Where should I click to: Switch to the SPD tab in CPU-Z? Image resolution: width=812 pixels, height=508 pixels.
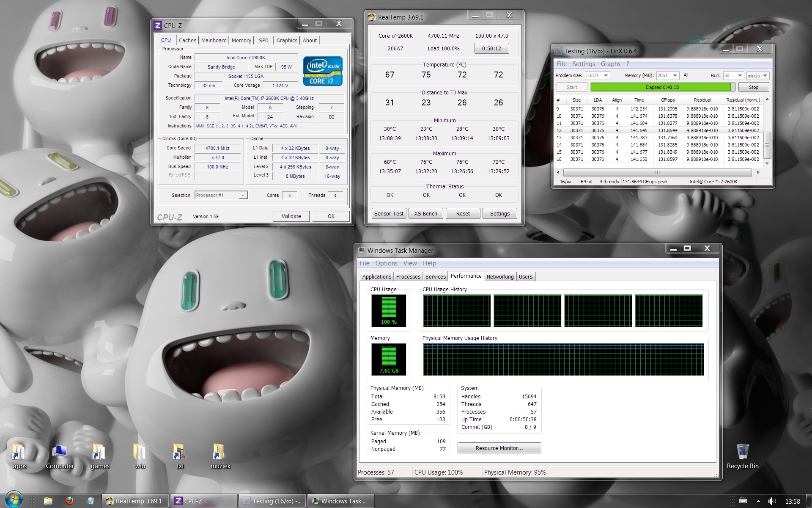click(263, 40)
